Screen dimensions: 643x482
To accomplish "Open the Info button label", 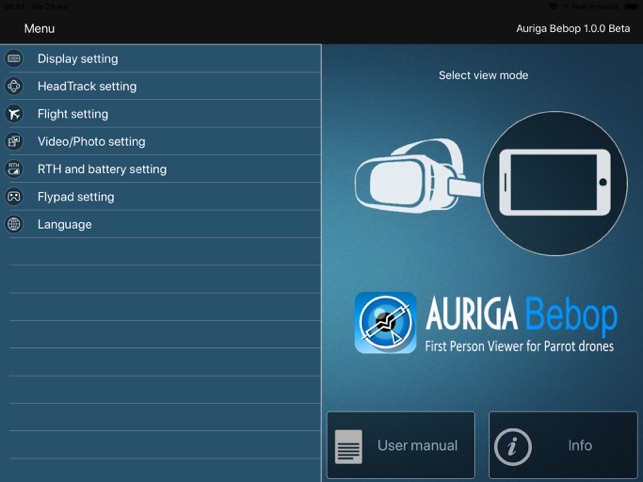I will pos(580,445).
